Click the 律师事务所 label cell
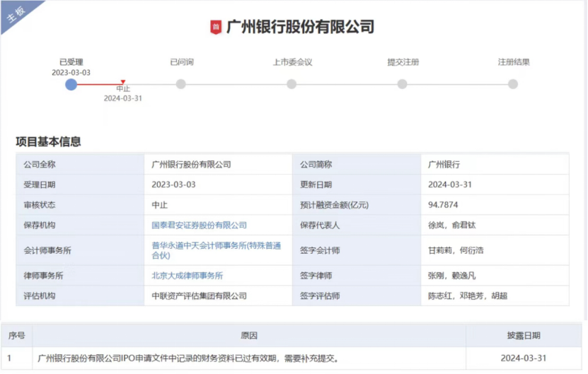 [x=80, y=276]
